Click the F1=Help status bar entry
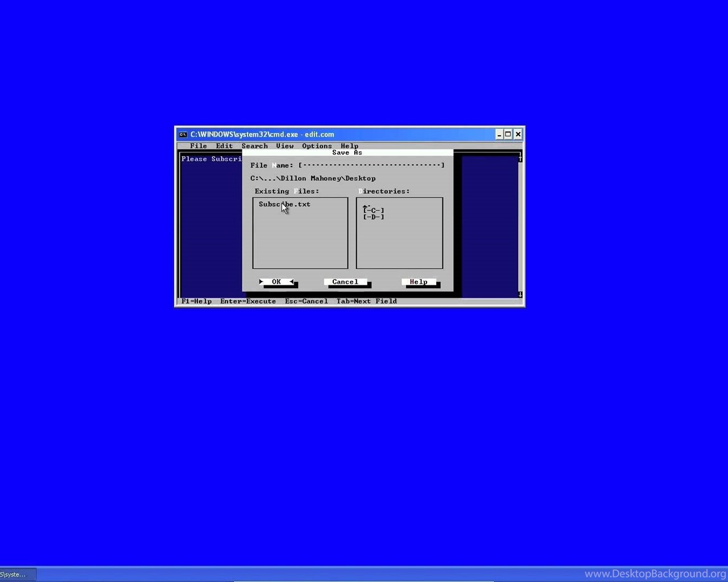This screenshot has width=728, height=582. pos(196,301)
